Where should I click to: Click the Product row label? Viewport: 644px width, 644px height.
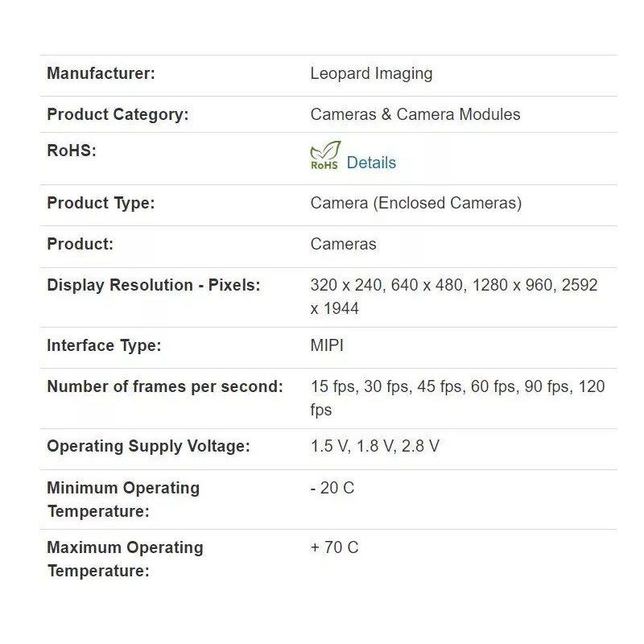coord(80,244)
